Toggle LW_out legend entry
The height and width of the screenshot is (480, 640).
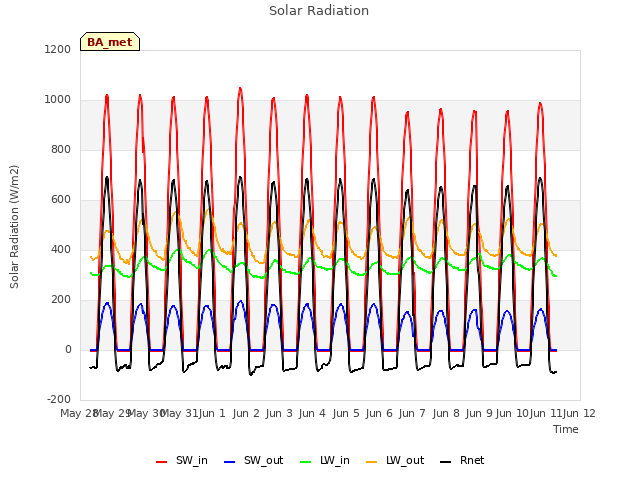(x=395, y=460)
